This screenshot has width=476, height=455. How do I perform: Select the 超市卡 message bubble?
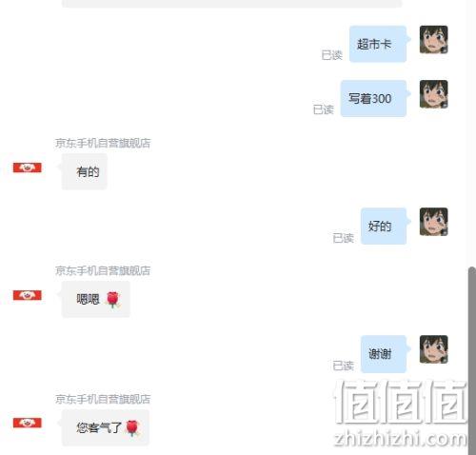tap(378, 44)
